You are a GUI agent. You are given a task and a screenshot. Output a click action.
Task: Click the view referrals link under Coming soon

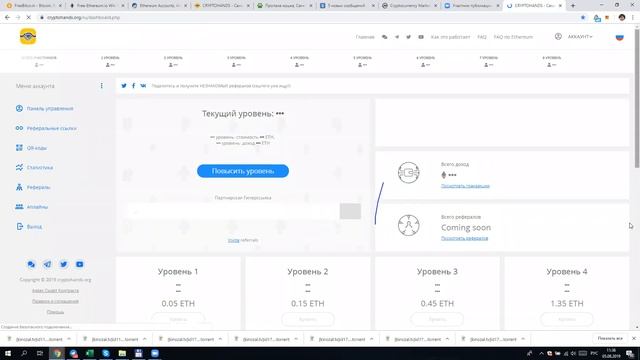[464, 238]
